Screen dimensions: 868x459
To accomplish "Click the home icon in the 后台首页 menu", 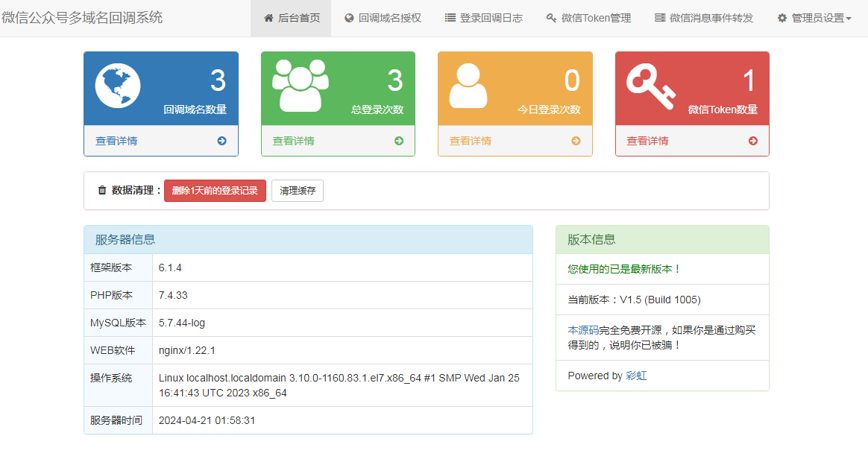I will pyautogui.click(x=268, y=18).
